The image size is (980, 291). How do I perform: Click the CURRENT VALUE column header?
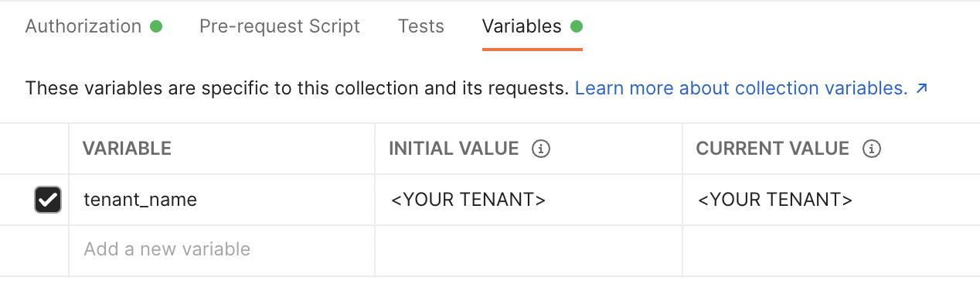[x=773, y=149]
